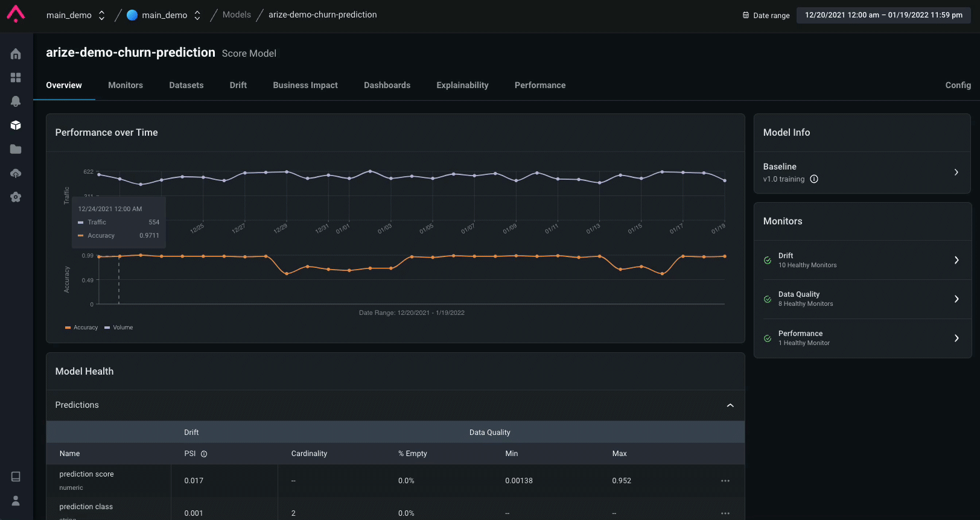
Task: Click the Cardinality column header
Action: click(309, 454)
